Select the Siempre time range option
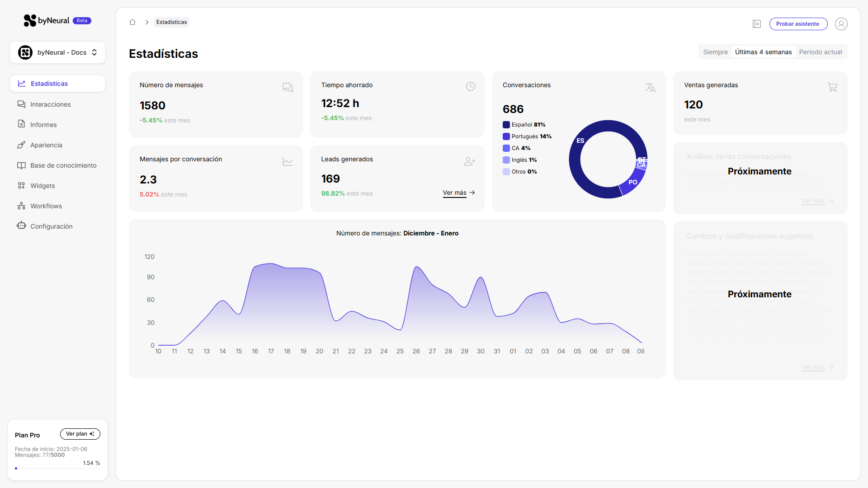The image size is (868, 488). click(x=715, y=52)
